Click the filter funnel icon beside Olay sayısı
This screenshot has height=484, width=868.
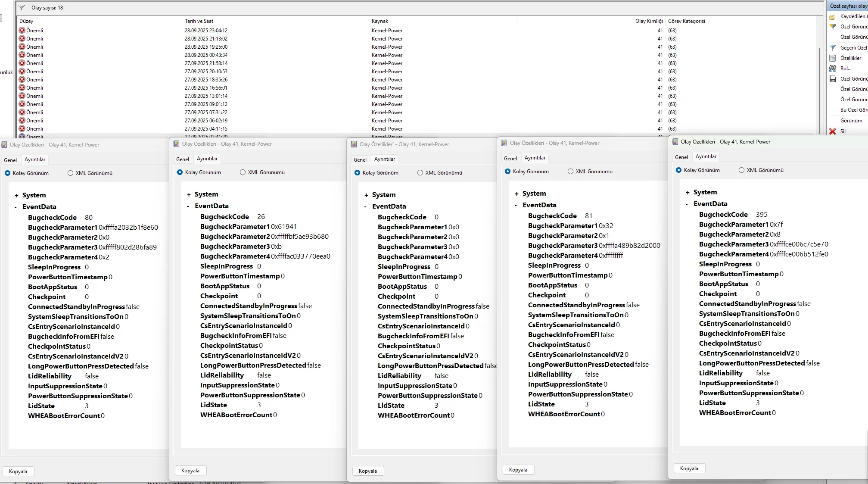(22, 7)
